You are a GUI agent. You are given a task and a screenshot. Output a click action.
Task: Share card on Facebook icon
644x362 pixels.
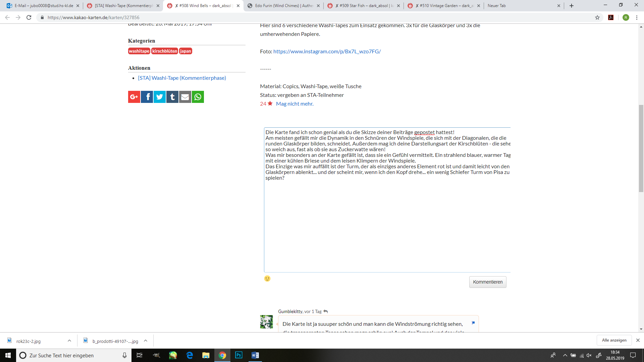pyautogui.click(x=147, y=97)
